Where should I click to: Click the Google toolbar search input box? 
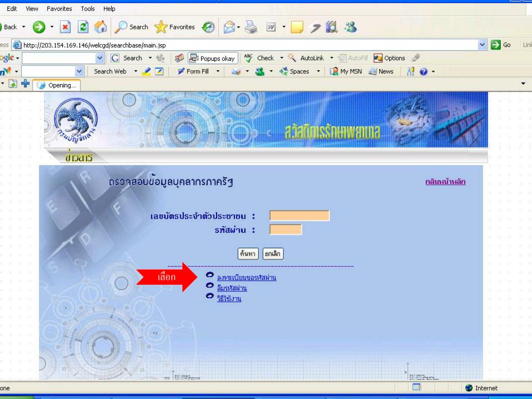tap(59, 58)
